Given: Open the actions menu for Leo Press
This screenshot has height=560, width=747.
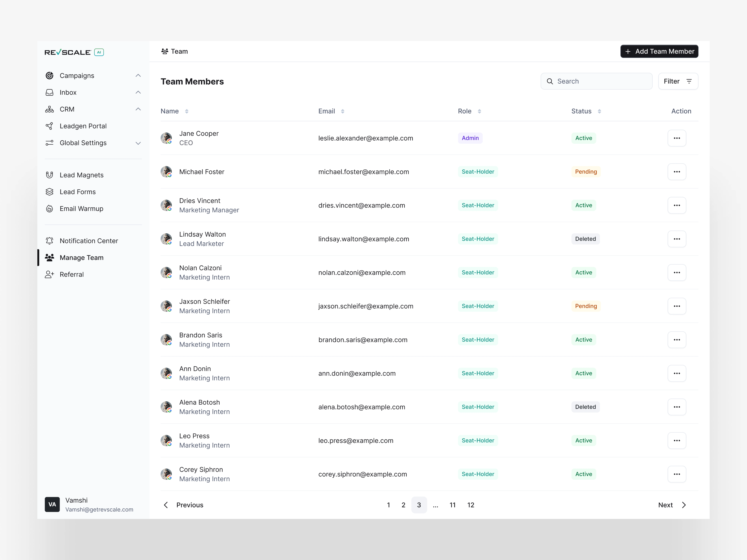Looking at the screenshot, I should pyautogui.click(x=677, y=441).
